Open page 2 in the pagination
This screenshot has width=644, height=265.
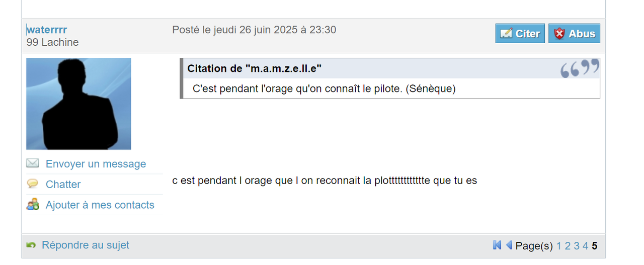[568, 246]
